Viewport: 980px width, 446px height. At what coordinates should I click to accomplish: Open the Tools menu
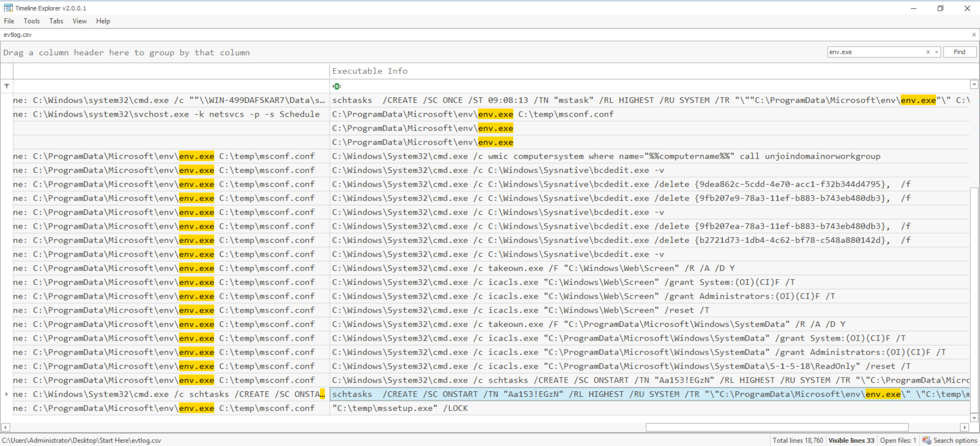point(32,21)
